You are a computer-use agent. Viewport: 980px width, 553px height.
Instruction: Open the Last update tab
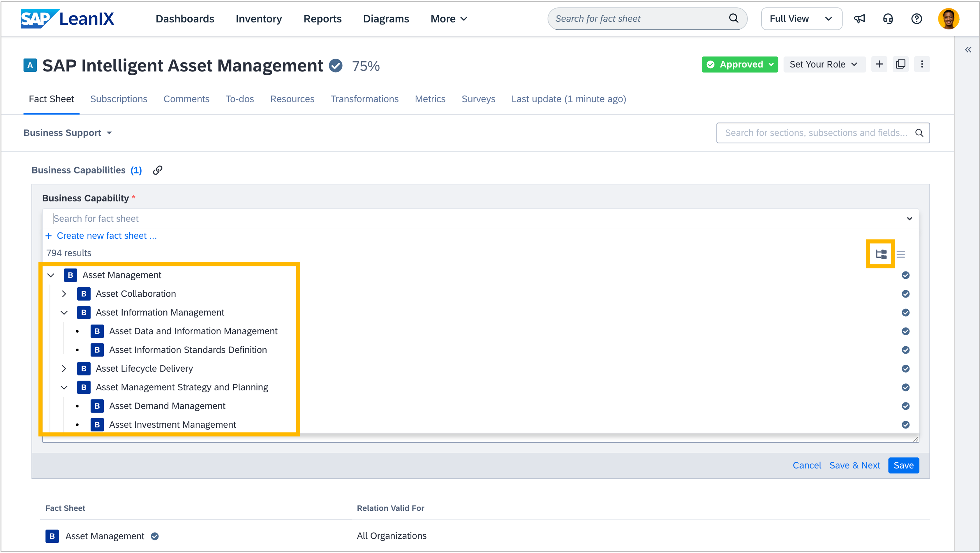(568, 99)
